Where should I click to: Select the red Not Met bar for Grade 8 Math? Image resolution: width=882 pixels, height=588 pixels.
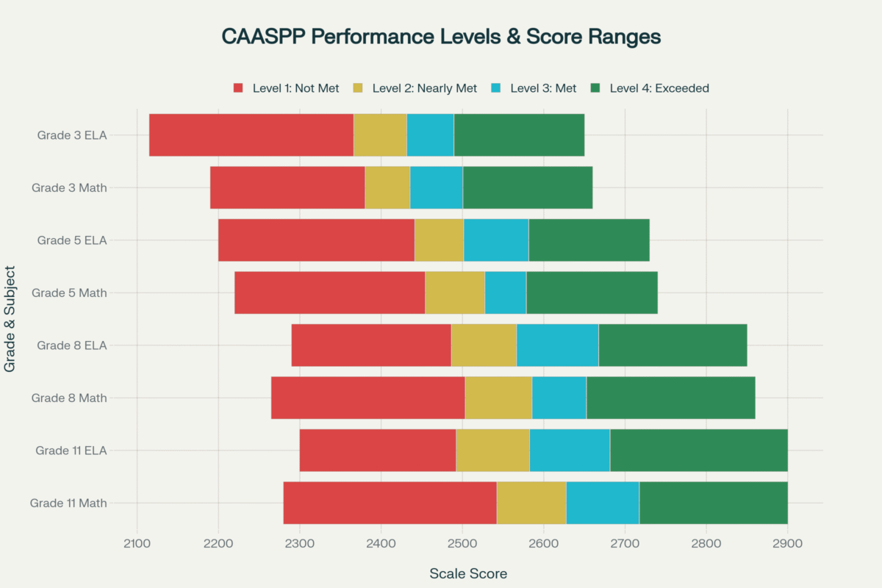[368, 398]
